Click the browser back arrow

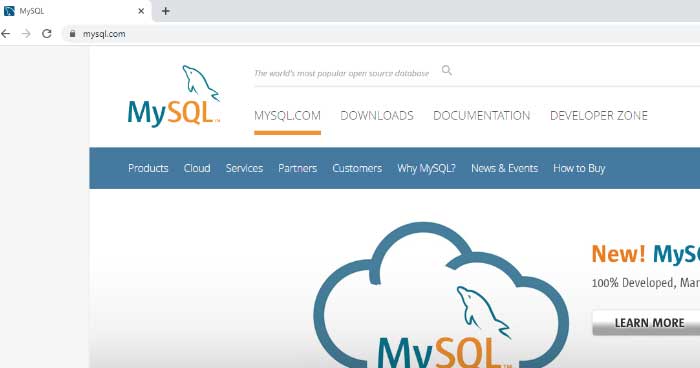5,33
